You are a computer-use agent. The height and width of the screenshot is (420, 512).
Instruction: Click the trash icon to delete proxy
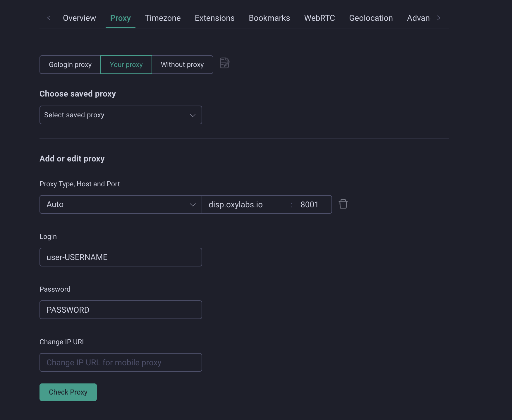pos(343,204)
